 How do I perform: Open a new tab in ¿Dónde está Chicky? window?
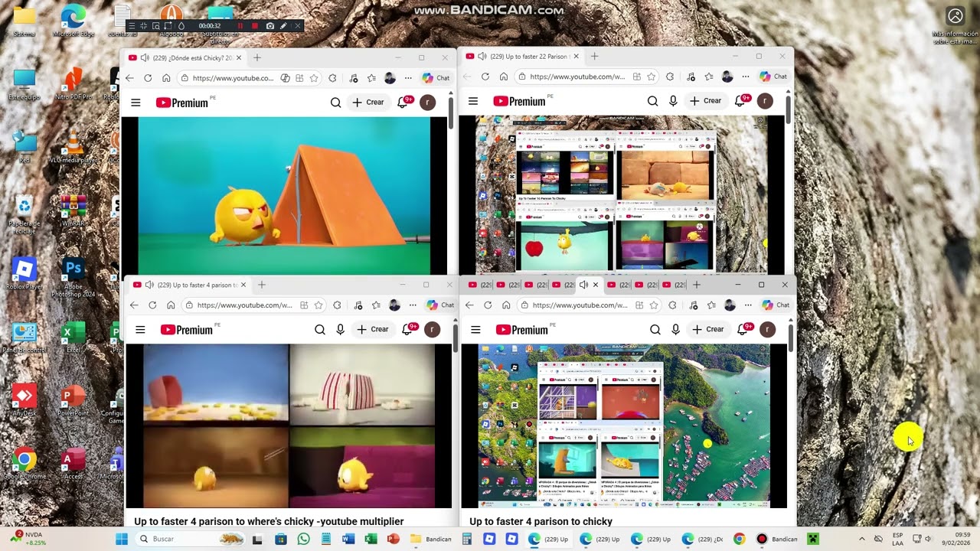[x=257, y=57]
